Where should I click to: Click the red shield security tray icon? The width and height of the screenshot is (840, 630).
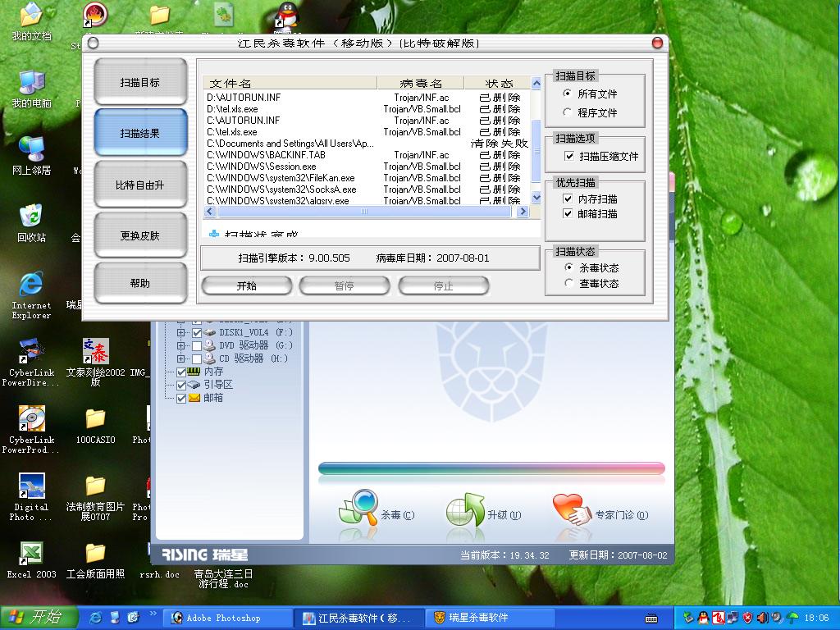click(748, 619)
